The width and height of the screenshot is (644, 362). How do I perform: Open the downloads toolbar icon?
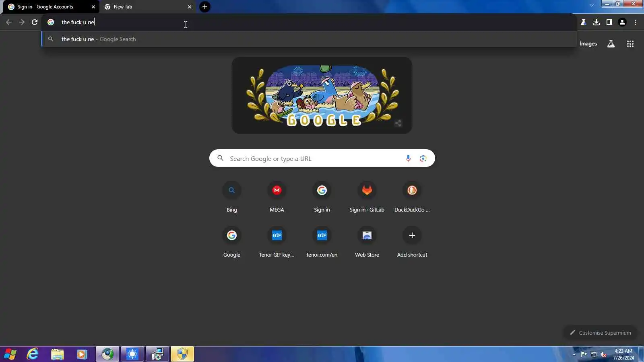[x=597, y=22]
